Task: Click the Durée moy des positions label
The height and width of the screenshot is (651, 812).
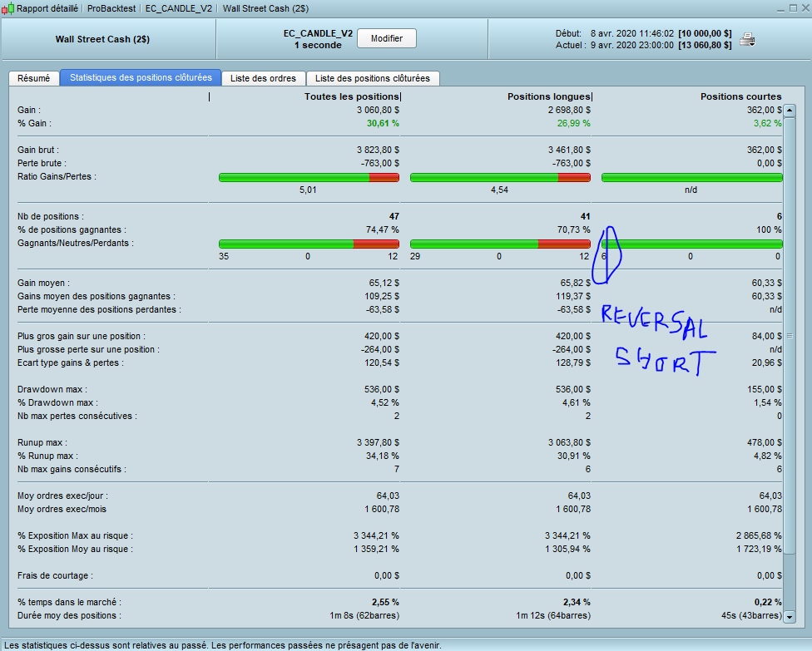Action: (x=69, y=616)
